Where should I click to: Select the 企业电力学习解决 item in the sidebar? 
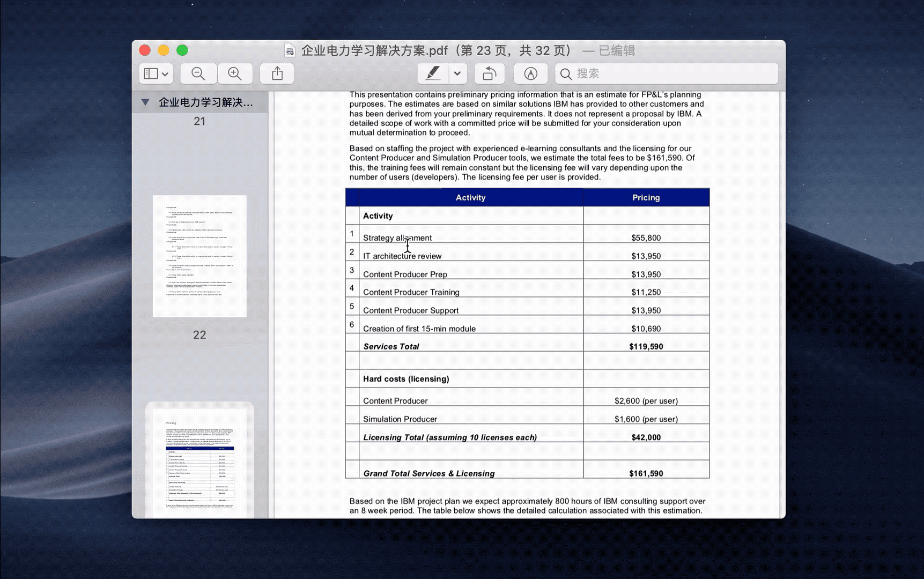pyautogui.click(x=205, y=102)
